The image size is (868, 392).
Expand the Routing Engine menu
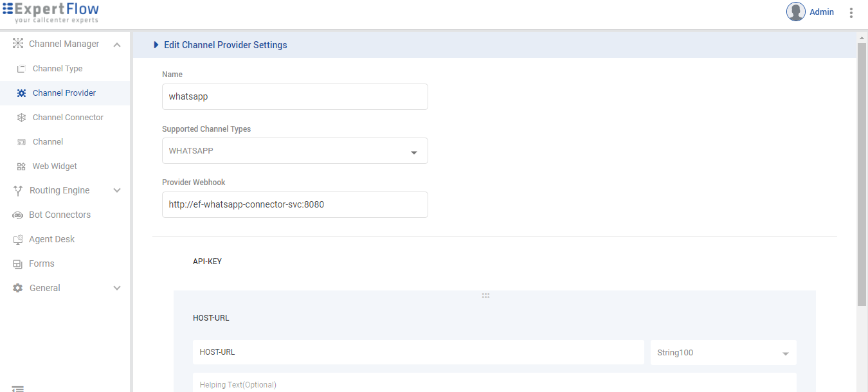116,191
